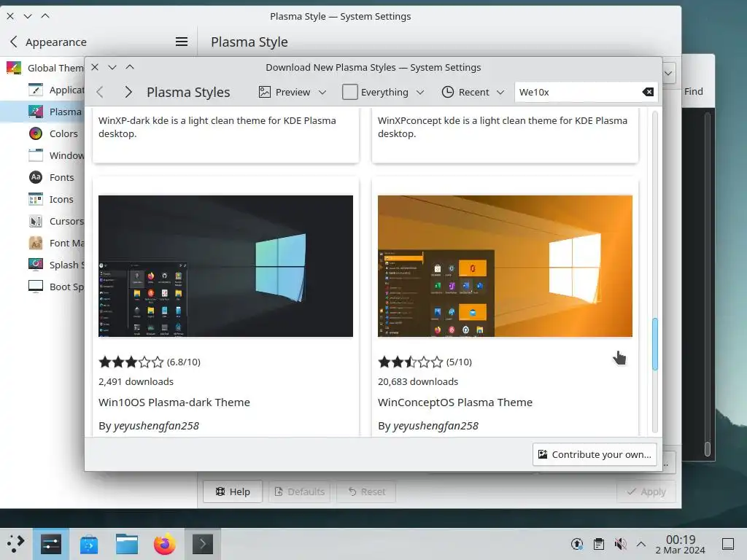Screen dimensions: 747x560
Task: Open the clock showing 00:19
Action: pos(681,544)
